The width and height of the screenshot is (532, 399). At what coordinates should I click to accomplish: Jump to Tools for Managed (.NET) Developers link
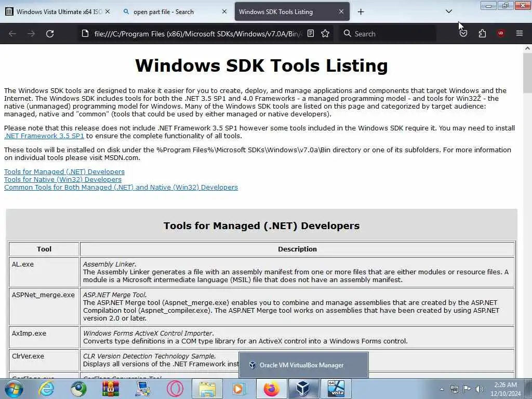point(64,171)
